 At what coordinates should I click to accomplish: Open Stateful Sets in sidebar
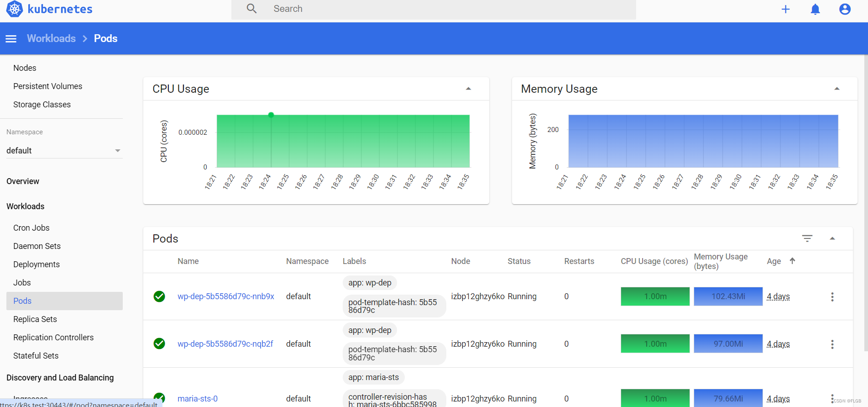pyautogui.click(x=36, y=356)
